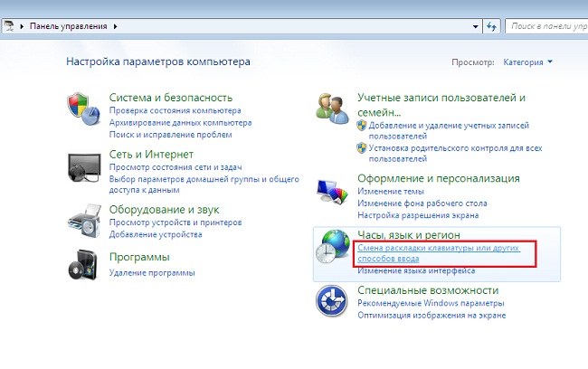Expand arrow before Панель управления breadcrumb
This screenshot has width=588, height=369.
(x=22, y=26)
